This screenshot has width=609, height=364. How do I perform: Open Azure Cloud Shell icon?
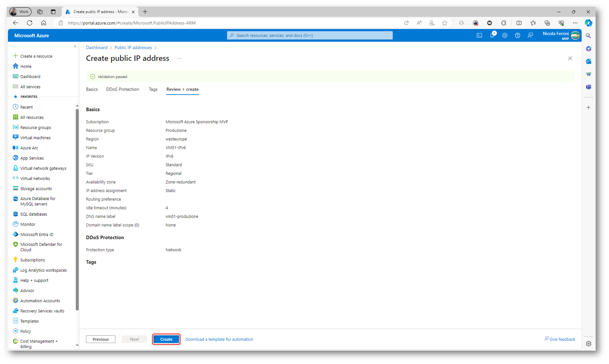click(479, 35)
